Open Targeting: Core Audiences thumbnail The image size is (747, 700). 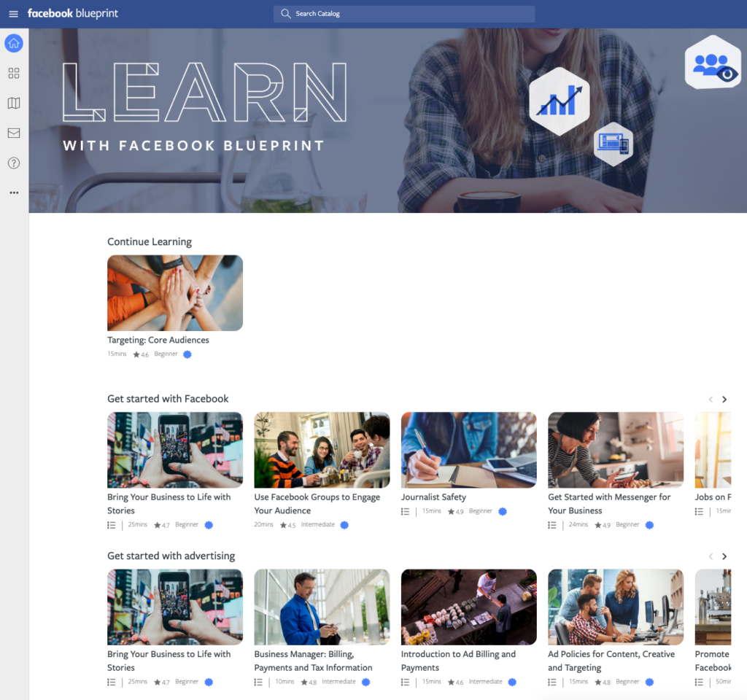pos(175,293)
